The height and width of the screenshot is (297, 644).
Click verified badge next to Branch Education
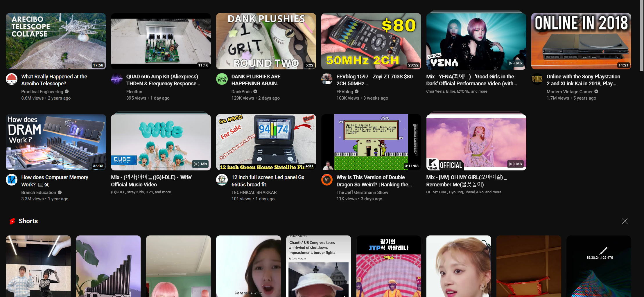[x=60, y=192]
